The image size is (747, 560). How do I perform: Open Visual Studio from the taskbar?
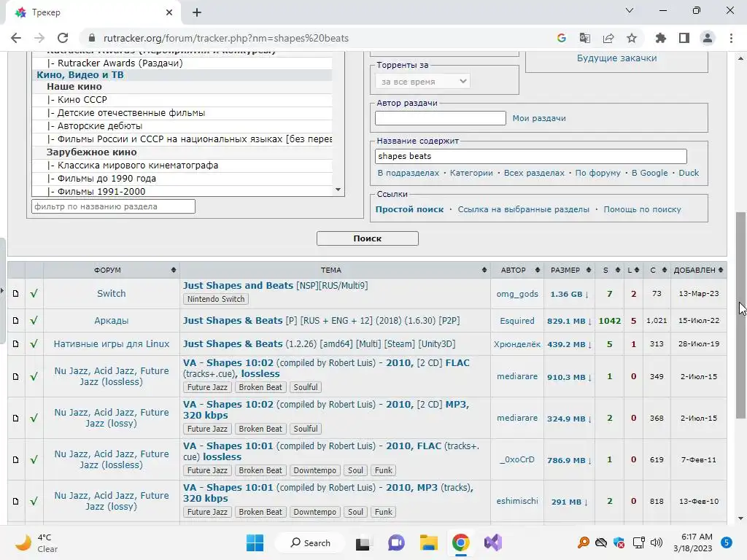493,542
